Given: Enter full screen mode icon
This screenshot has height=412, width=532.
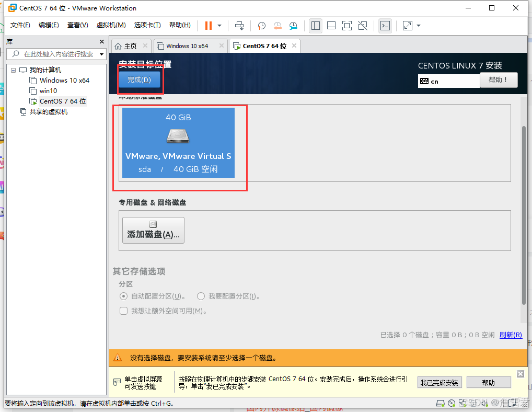Looking at the screenshot, I should coord(347,26).
